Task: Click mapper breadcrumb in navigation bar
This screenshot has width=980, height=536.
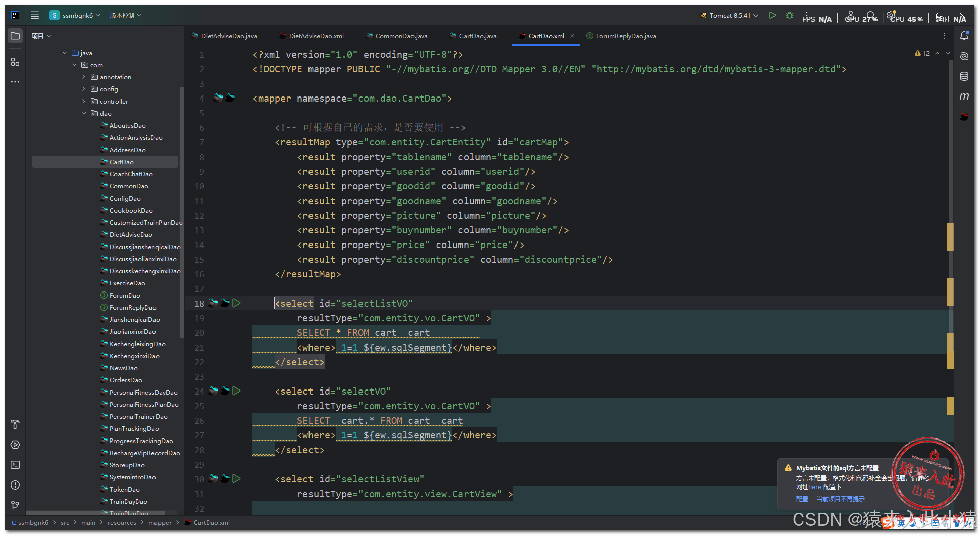Action: [160, 523]
